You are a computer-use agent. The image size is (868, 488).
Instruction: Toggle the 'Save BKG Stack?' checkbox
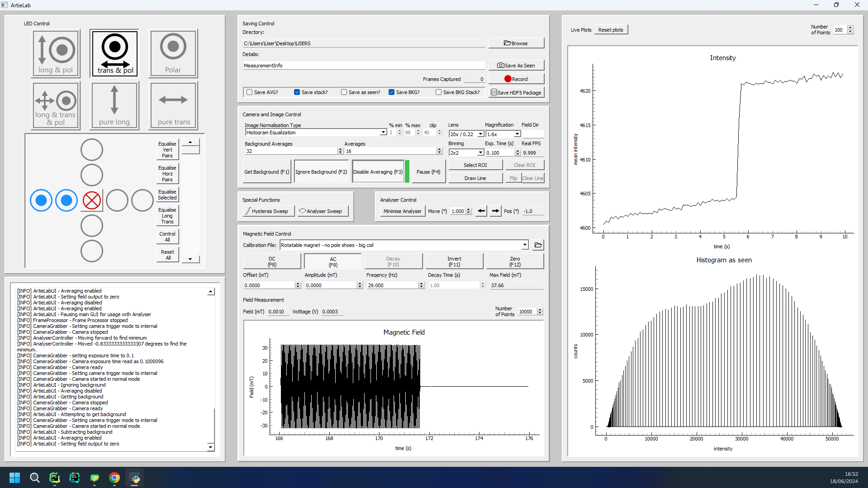(438, 92)
